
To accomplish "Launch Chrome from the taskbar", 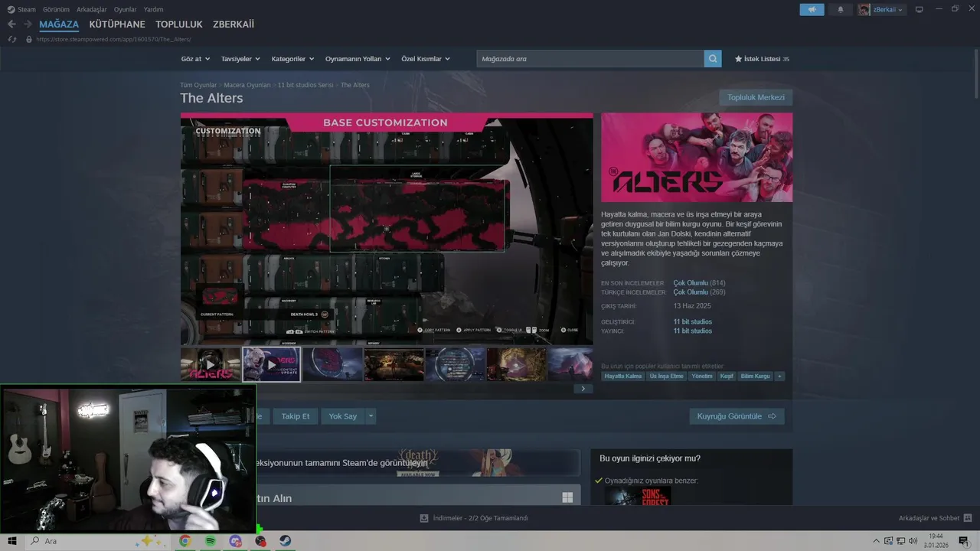I will tap(185, 541).
